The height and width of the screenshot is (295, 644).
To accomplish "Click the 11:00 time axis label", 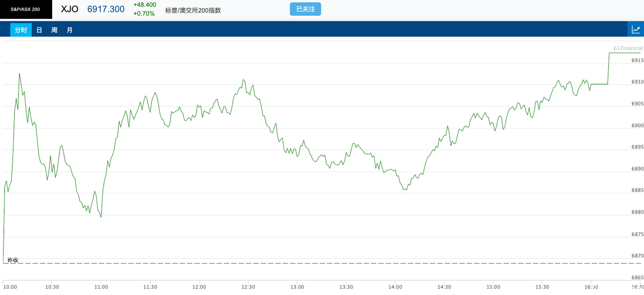I will click(x=101, y=287).
